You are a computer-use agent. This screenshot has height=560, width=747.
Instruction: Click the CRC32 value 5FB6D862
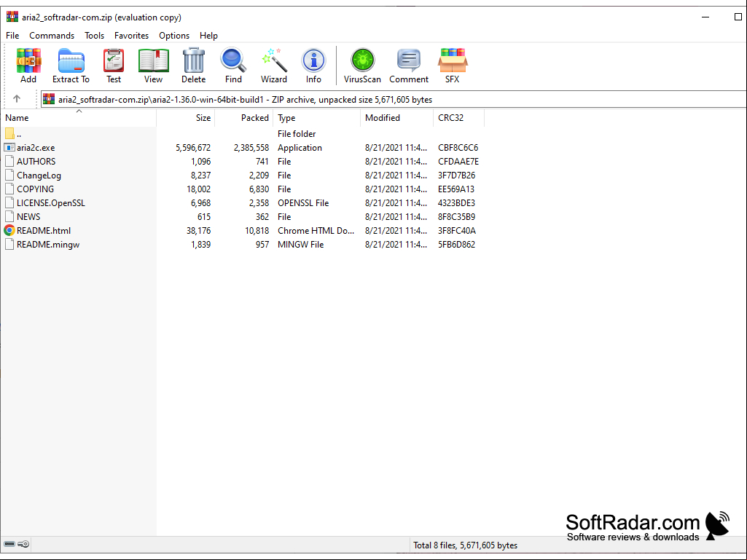[456, 244]
